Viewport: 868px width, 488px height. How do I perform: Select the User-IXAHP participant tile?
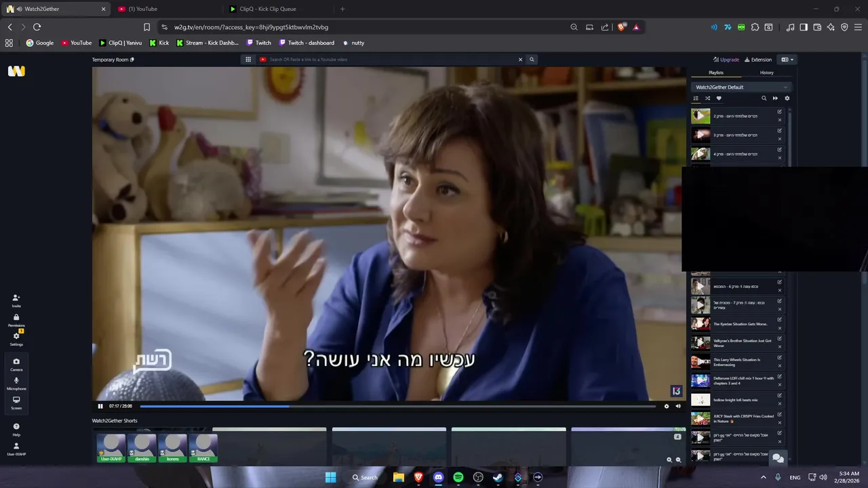click(x=111, y=448)
